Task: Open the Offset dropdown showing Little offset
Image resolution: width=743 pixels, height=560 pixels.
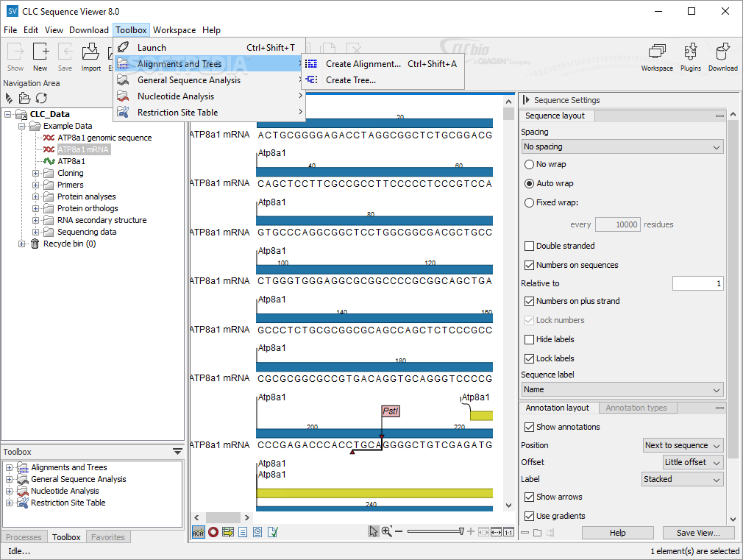Action: pyautogui.click(x=693, y=462)
